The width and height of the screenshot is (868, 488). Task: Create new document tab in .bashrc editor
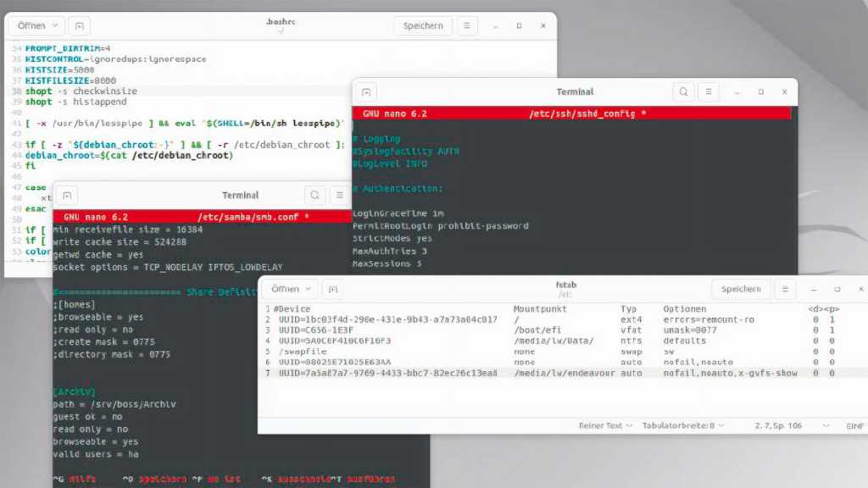(x=79, y=26)
